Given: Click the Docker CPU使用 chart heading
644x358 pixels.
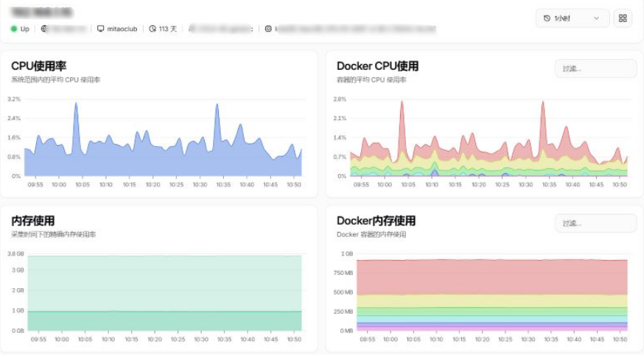Looking at the screenshot, I should (377, 66).
